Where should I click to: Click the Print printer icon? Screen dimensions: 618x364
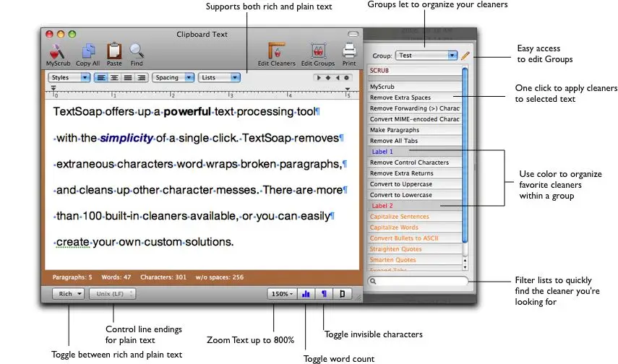349,51
